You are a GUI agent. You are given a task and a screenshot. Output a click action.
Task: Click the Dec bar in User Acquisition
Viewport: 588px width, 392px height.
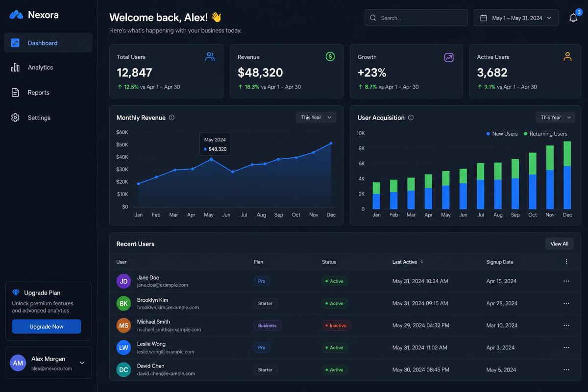tap(567, 175)
